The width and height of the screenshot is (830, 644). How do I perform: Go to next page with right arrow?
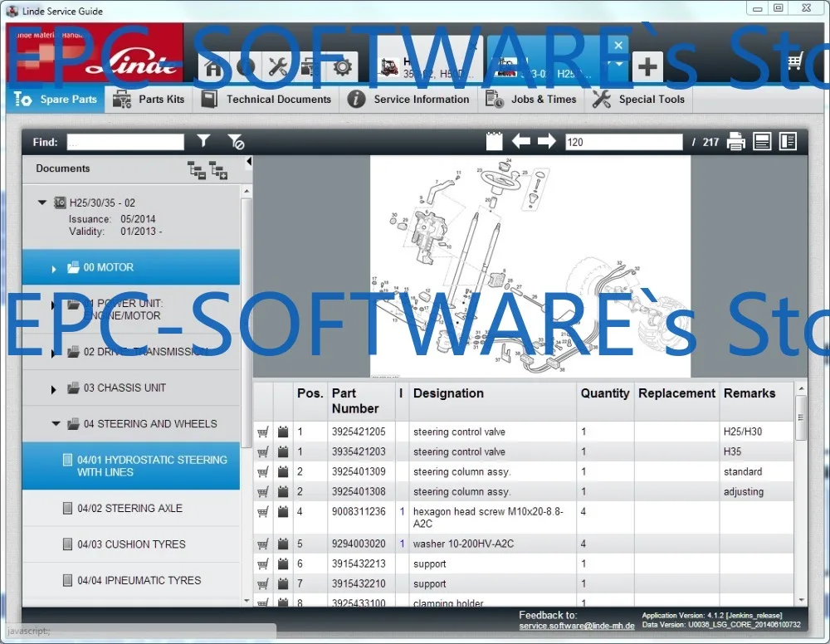pyautogui.click(x=546, y=142)
